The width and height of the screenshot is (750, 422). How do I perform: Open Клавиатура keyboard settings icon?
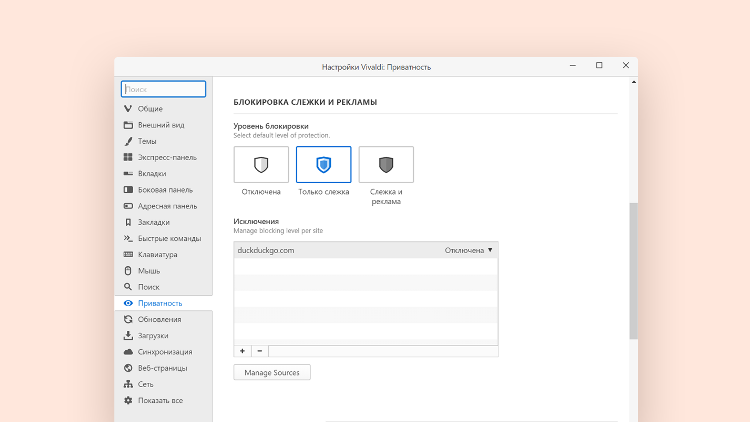click(128, 254)
